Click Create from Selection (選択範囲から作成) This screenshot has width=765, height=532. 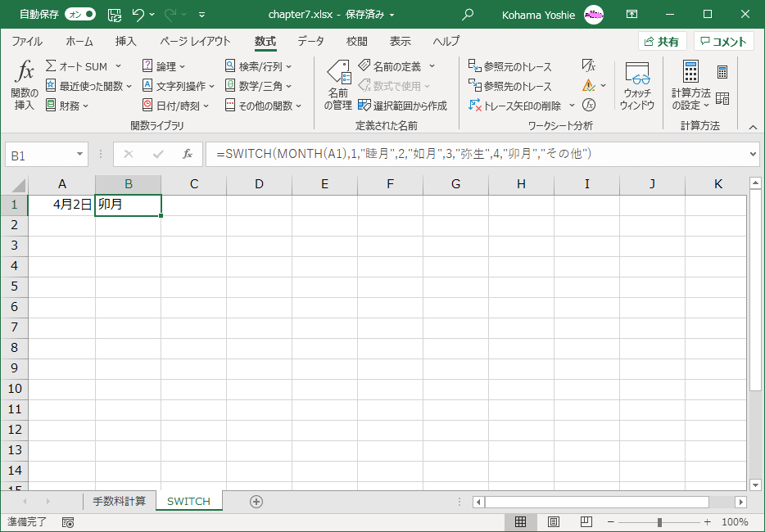pos(402,106)
